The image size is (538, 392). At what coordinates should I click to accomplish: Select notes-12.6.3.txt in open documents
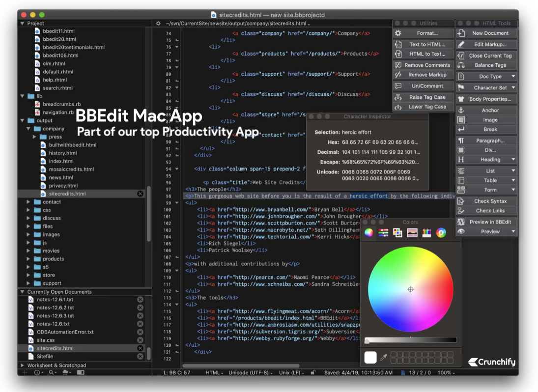[55, 315]
